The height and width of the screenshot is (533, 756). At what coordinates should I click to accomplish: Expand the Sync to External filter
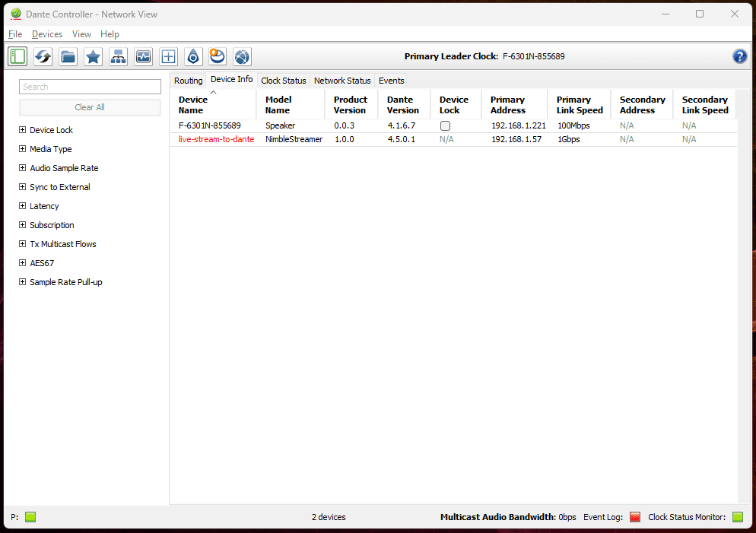point(22,186)
